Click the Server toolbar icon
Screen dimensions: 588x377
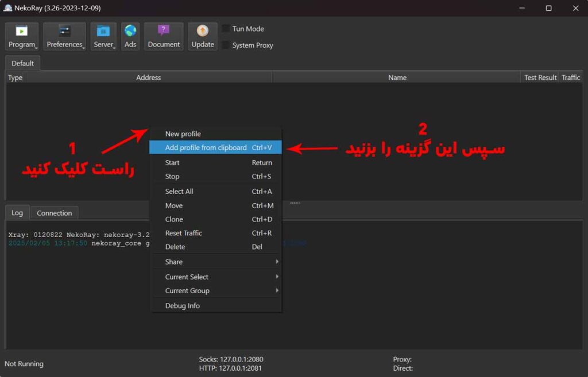103,36
